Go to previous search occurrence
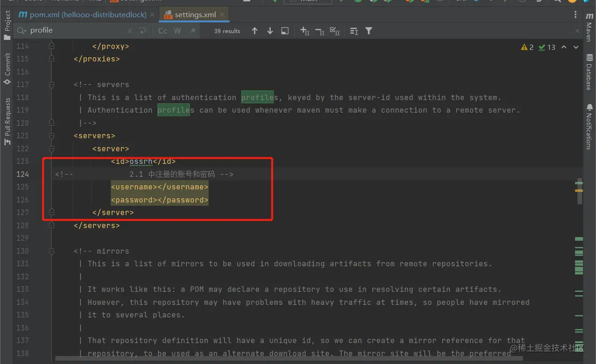Viewport: 596px width, 364px height. (x=254, y=31)
